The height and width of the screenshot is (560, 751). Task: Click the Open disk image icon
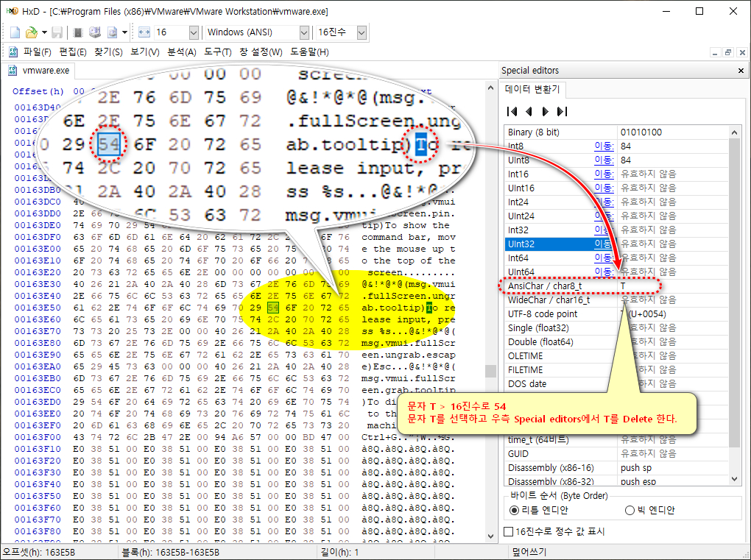tap(112, 32)
